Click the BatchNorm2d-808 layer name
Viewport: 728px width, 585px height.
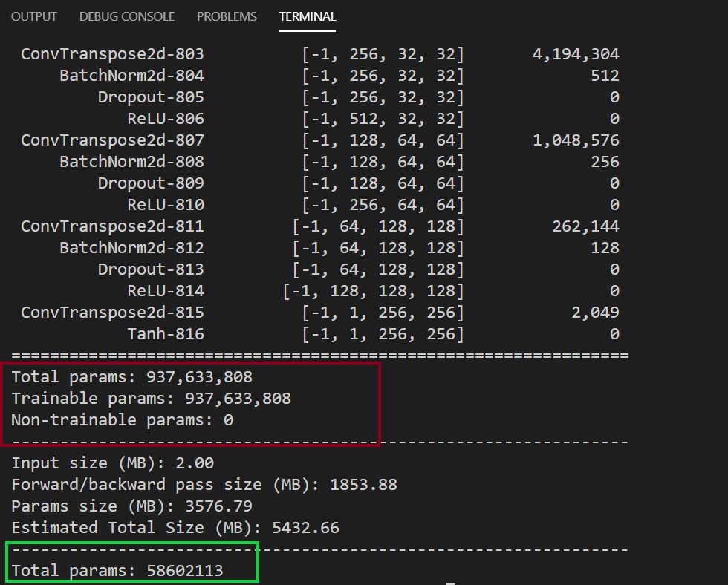point(132,162)
